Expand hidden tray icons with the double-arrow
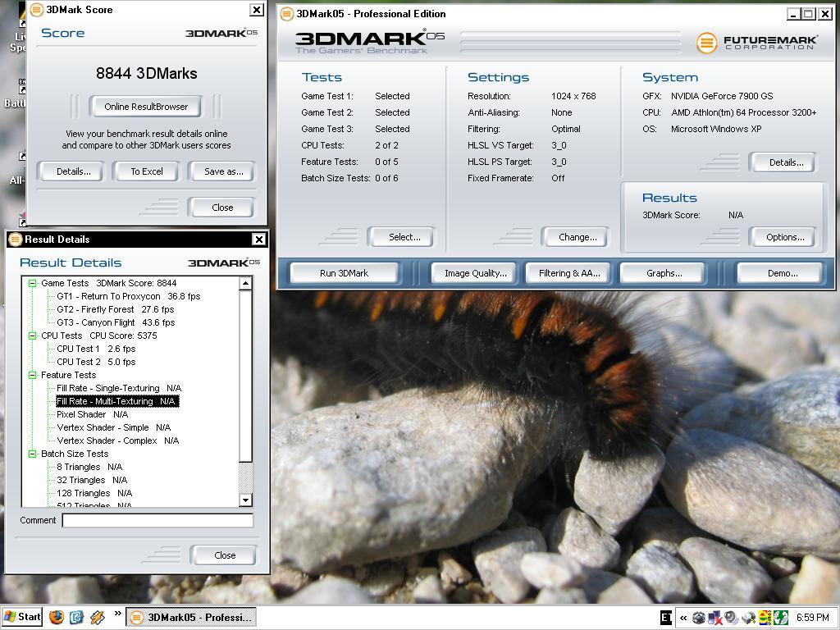This screenshot has width=840, height=630. [x=683, y=618]
